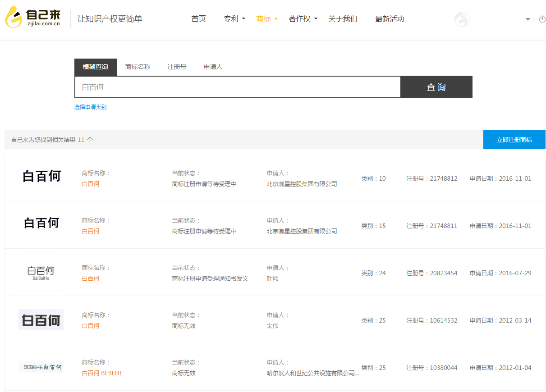Open trademark image for registration 21748812

point(41,176)
